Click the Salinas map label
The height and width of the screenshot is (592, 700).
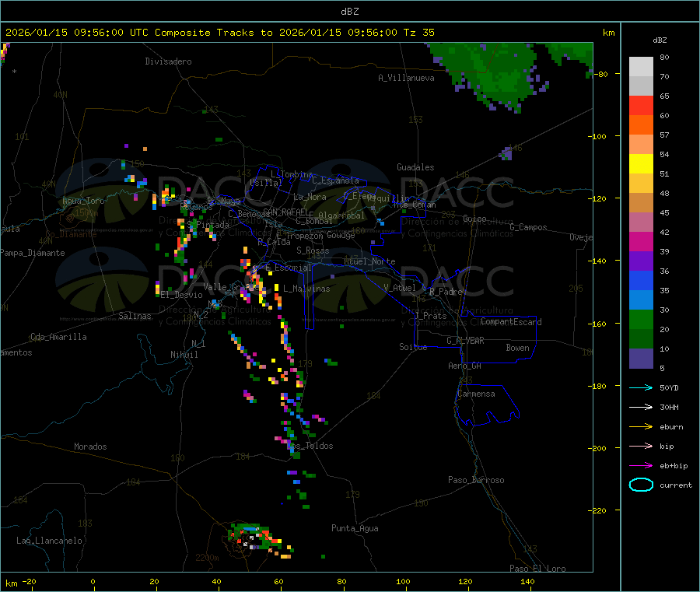(x=135, y=316)
